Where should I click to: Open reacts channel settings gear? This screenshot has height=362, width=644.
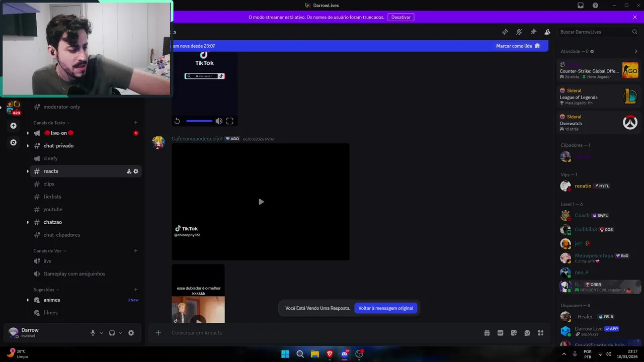click(x=136, y=171)
